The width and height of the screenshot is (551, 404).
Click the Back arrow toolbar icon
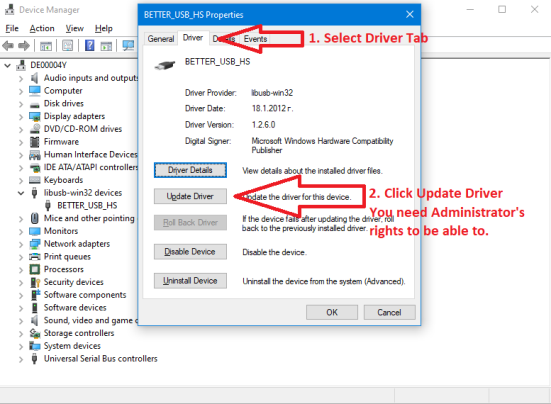pyautogui.click(x=8, y=46)
